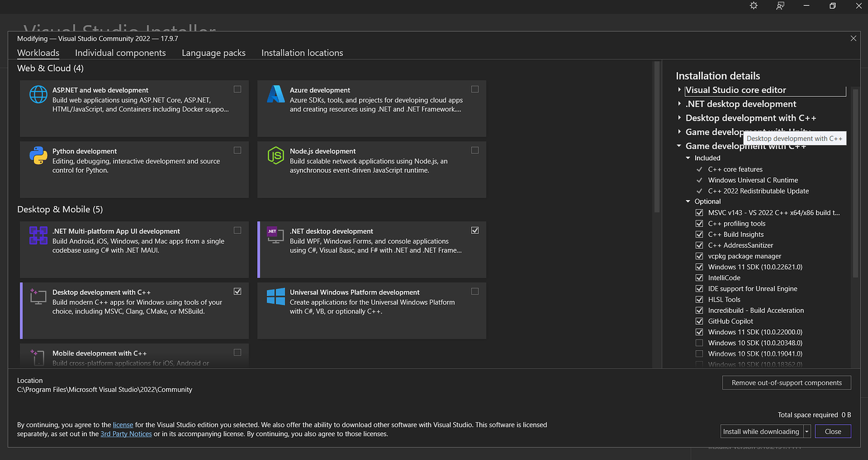The image size is (868, 460).
Task: Select the Mobile development with C++ icon
Action: [38, 357]
